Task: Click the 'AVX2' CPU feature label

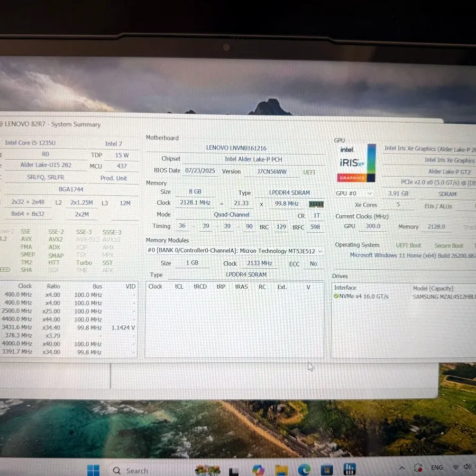Action: pos(56,240)
